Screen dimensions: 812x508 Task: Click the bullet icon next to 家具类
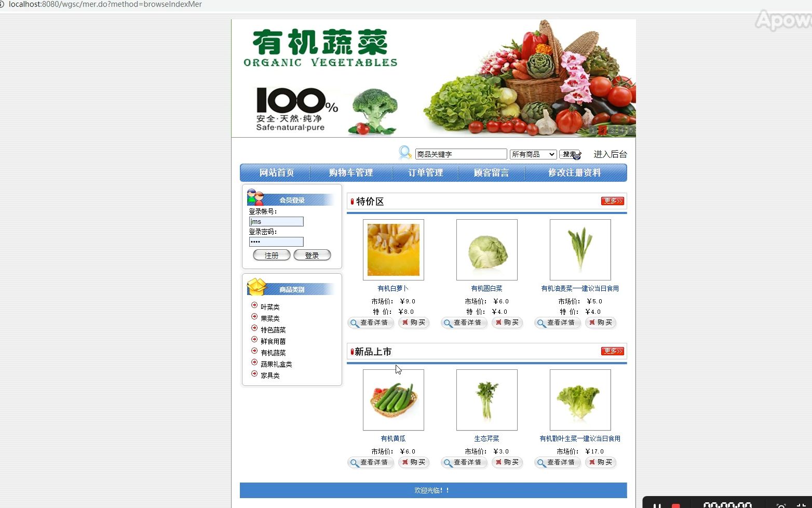coord(254,374)
